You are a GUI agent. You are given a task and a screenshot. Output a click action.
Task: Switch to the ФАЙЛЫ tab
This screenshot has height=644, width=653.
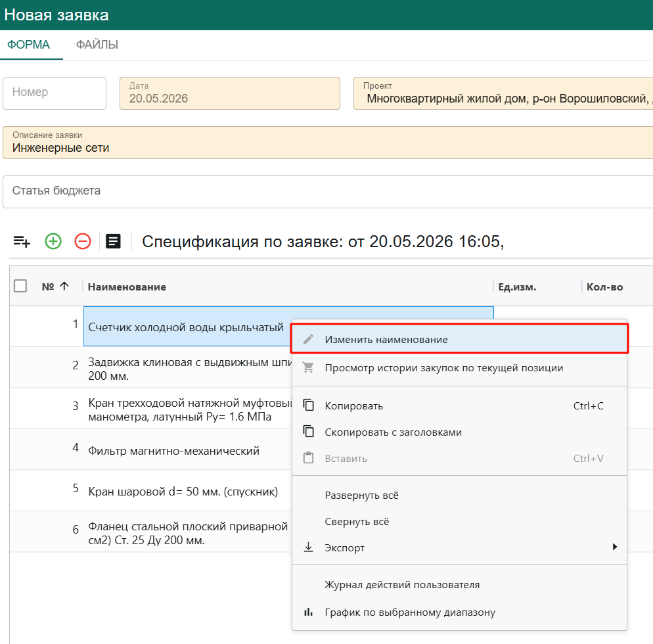[97, 45]
